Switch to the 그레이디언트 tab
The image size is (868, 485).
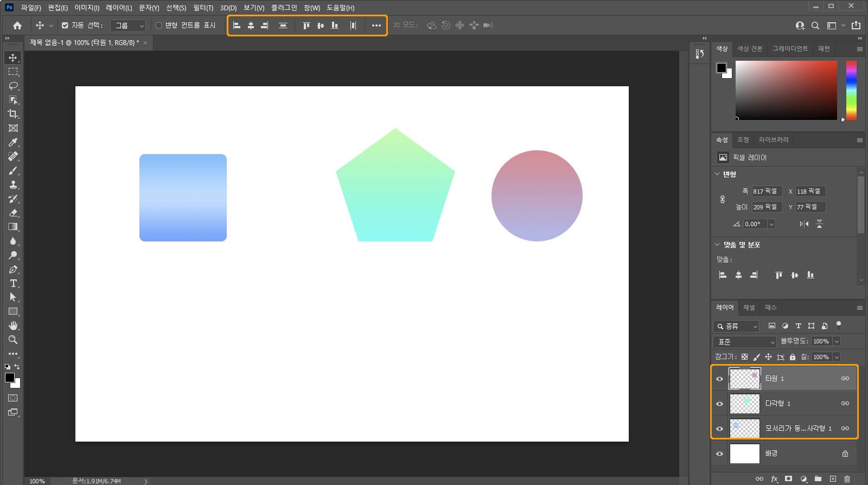coord(790,49)
